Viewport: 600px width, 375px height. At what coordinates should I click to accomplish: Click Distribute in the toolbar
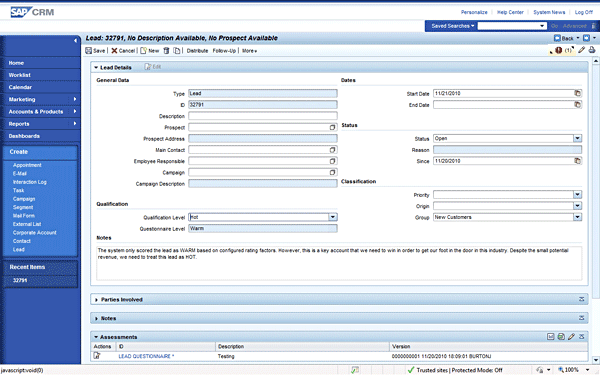click(197, 51)
